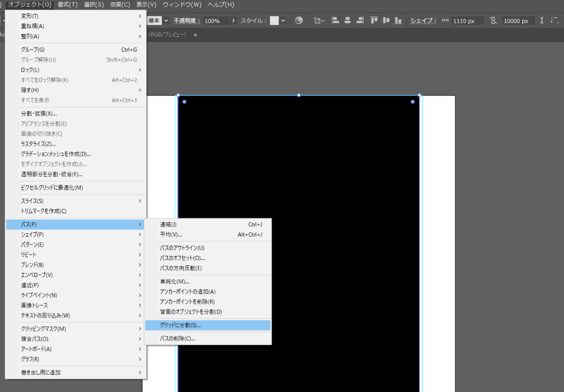The width and height of the screenshot is (564, 392).
Task: Choose 平均(V)... in the path submenu
Action: coord(208,234)
